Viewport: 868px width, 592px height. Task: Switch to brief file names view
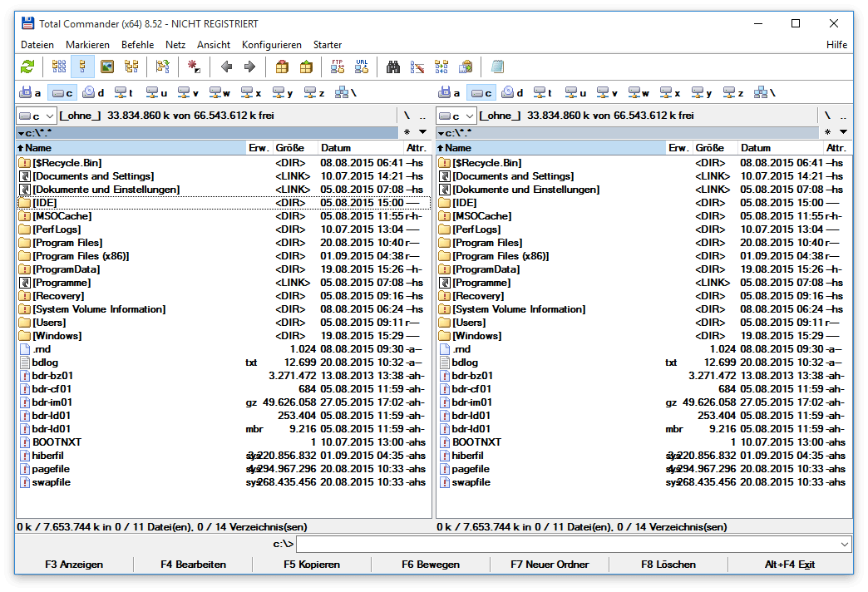pos(59,67)
